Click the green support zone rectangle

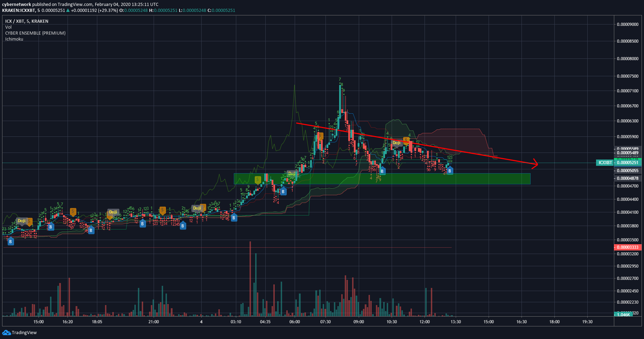tap(382, 179)
